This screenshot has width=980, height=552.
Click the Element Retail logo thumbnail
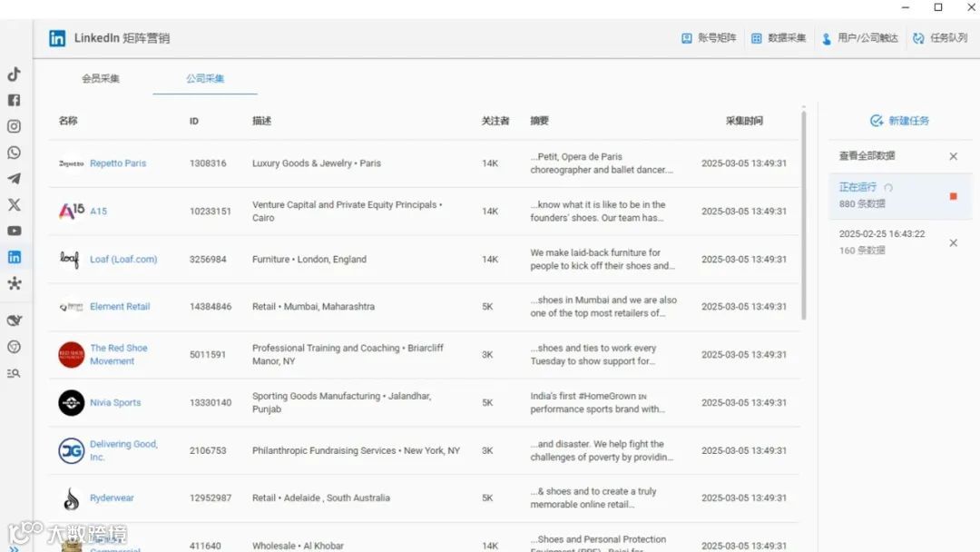72,307
